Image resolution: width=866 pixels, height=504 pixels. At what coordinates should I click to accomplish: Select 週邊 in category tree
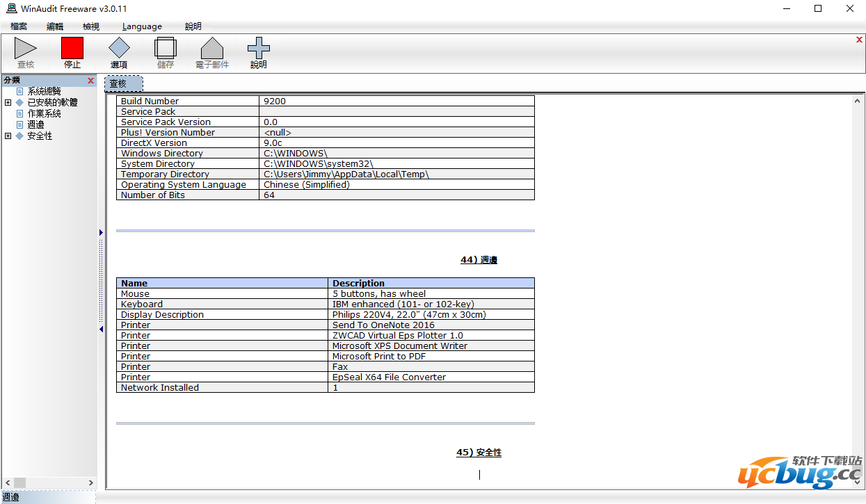35,124
